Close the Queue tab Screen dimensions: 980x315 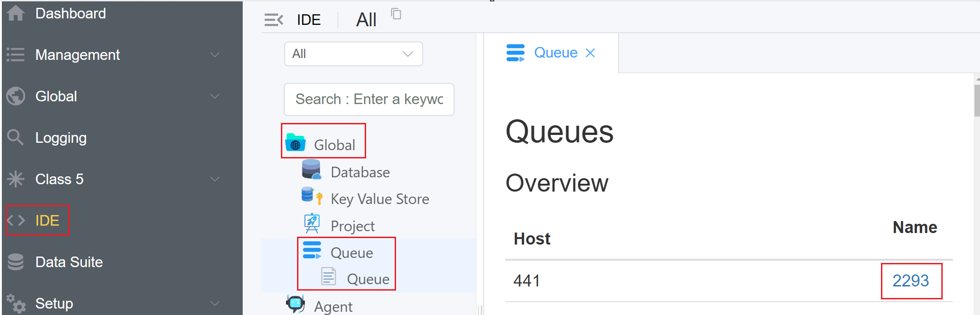coord(590,53)
